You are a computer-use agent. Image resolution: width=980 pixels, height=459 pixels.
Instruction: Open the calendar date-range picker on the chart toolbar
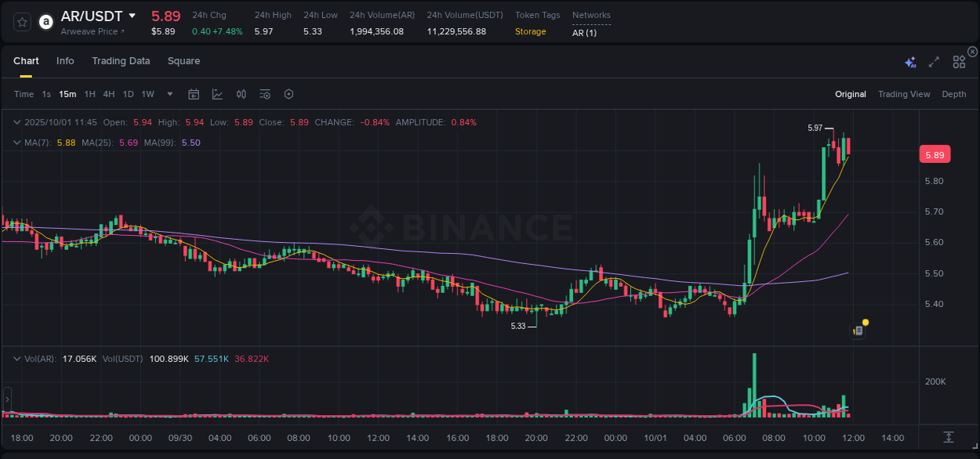(194, 94)
